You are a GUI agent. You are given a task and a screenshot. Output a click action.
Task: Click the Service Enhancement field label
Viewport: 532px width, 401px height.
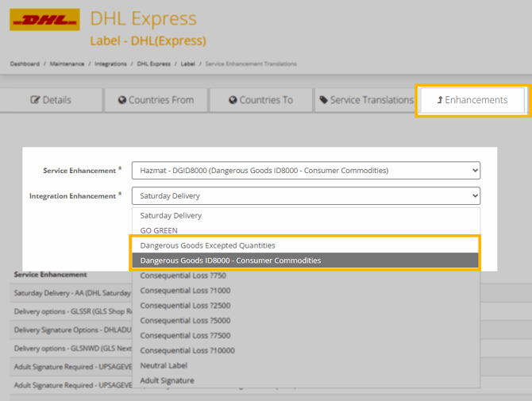click(79, 171)
